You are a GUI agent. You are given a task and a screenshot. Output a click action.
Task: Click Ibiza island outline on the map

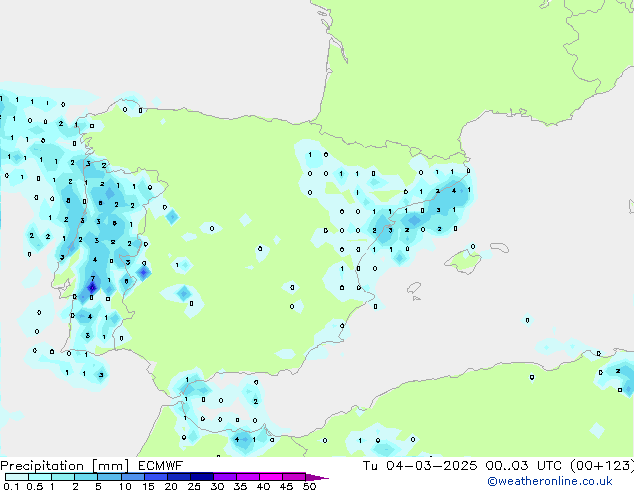414,288
